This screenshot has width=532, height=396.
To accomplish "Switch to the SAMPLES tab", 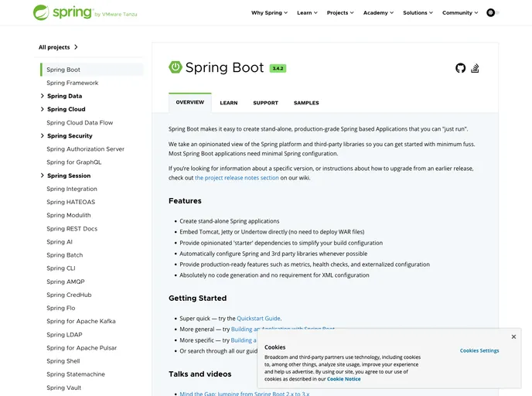I will (x=306, y=103).
